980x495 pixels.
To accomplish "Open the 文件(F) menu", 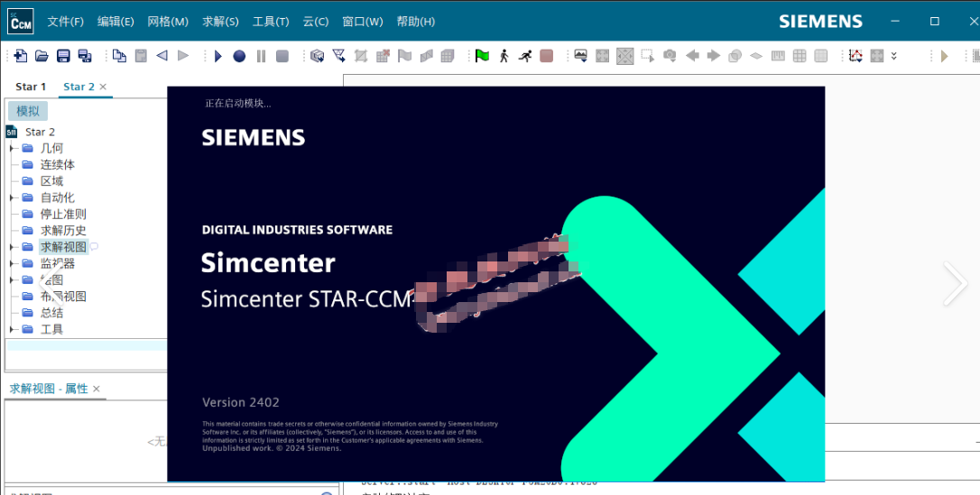I will (66, 22).
